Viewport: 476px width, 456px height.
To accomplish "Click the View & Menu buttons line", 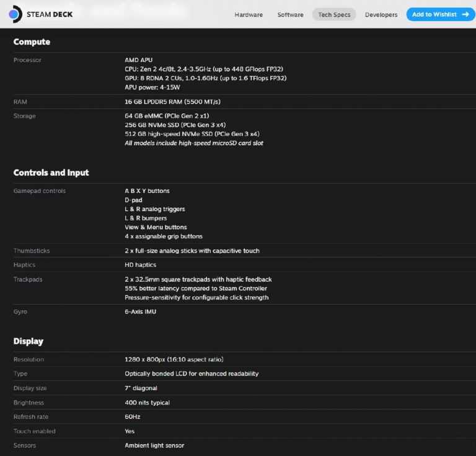I will (156, 227).
